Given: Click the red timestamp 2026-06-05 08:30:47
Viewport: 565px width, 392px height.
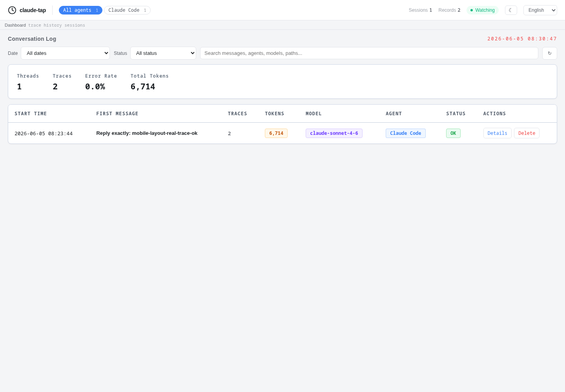Looking at the screenshot, I should coord(522,39).
